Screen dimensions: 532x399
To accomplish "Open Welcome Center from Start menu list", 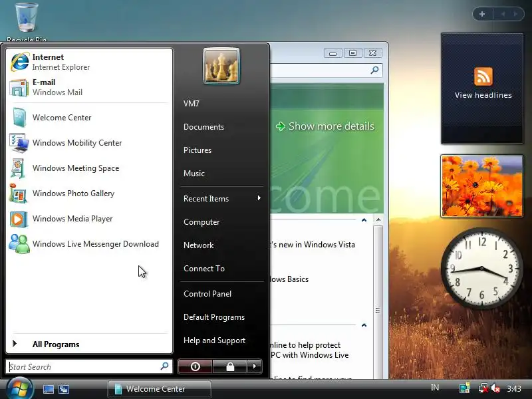I will 89,118.
